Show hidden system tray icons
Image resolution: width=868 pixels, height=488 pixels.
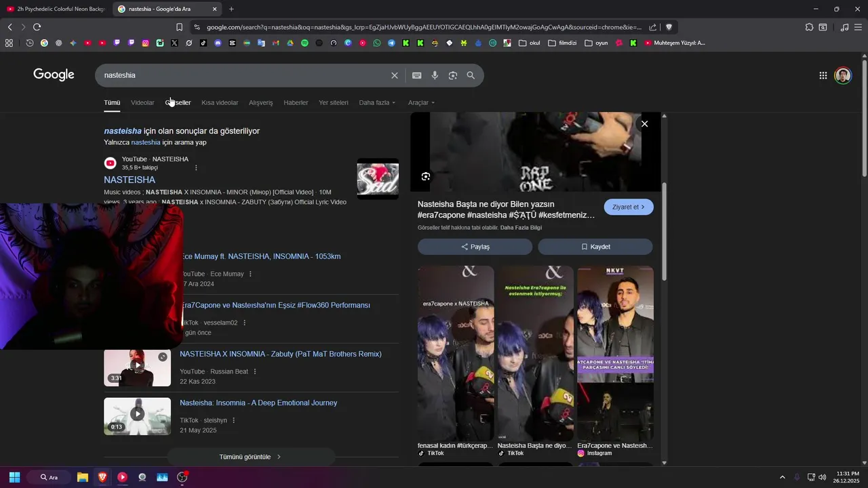(782, 477)
